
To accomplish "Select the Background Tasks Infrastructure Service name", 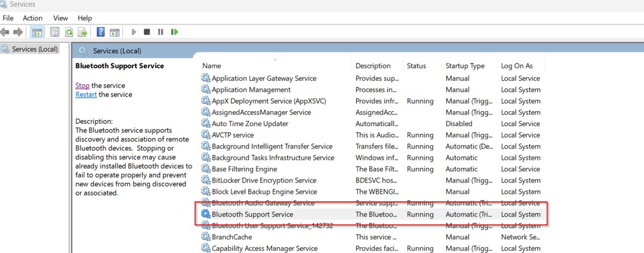I will coord(273,157).
